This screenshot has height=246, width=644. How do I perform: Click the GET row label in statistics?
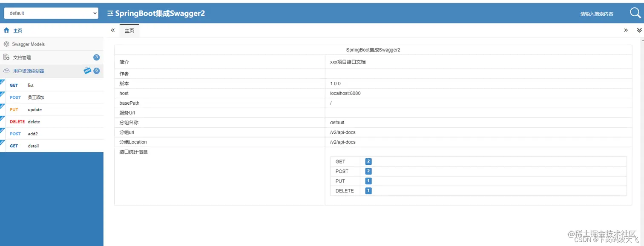pos(340,162)
